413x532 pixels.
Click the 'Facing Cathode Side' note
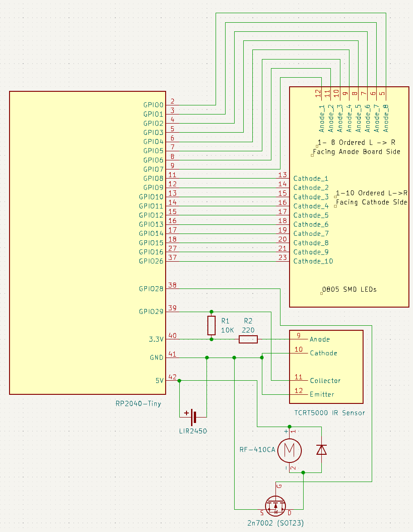point(372,202)
